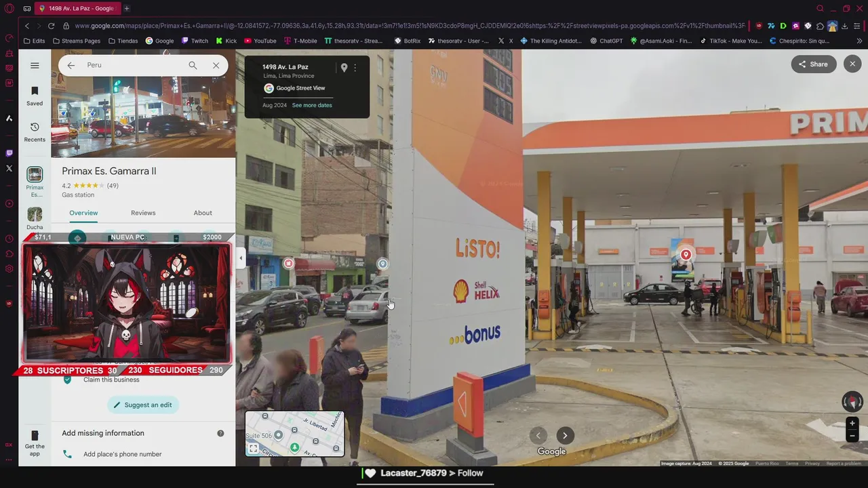Go to the next Street View position arrow

point(565,436)
